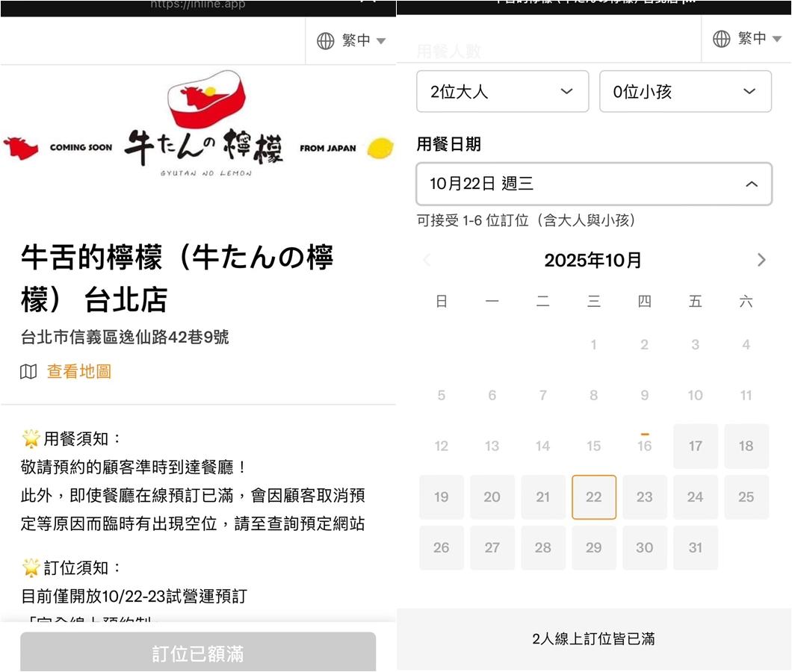Screen dimensions: 792x672
Task: Click the globe language icon in right panel
Action: (x=721, y=38)
